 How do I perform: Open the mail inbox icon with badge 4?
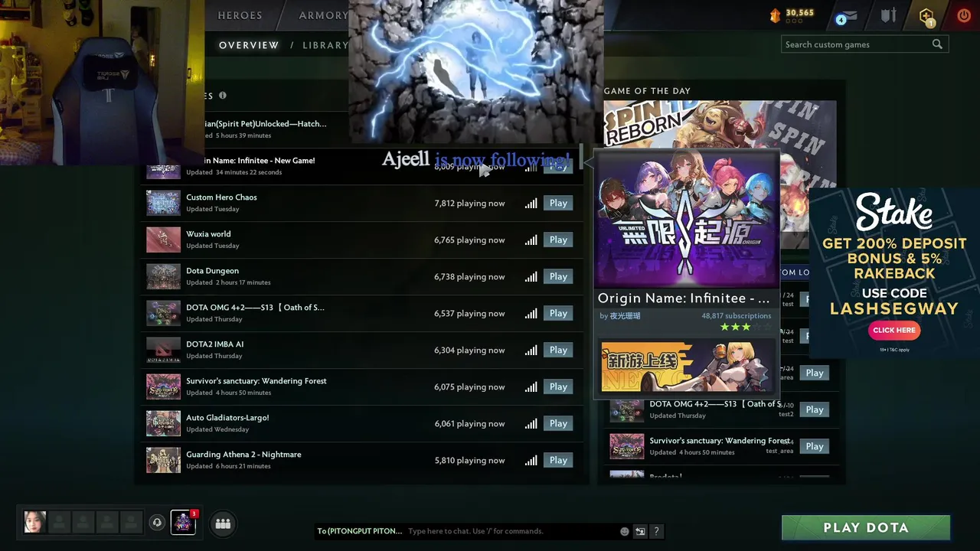pyautogui.click(x=848, y=17)
